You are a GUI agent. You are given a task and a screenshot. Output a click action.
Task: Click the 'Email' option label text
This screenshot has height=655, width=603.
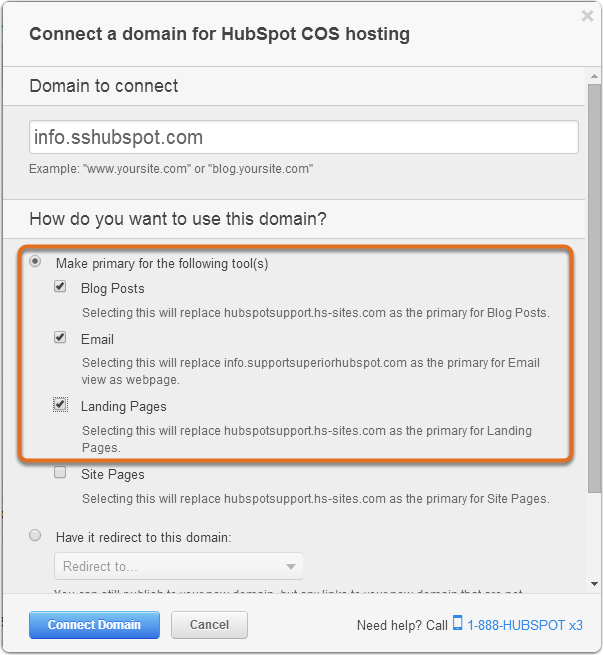pos(98,340)
